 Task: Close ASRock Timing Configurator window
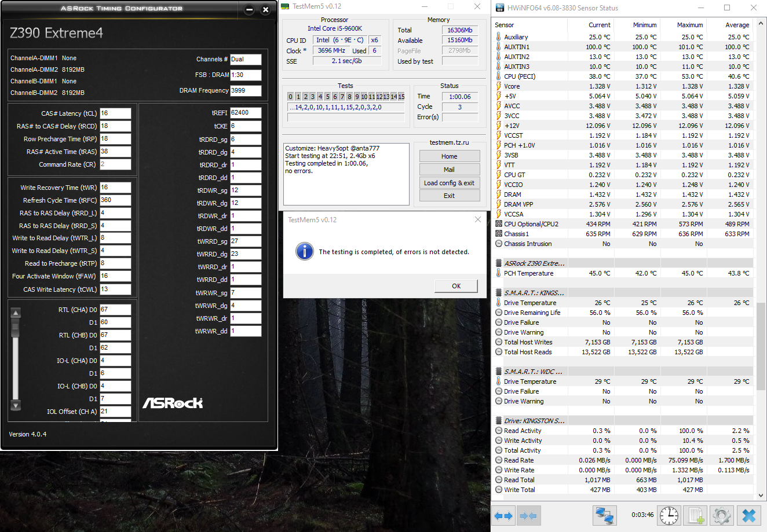click(x=265, y=10)
